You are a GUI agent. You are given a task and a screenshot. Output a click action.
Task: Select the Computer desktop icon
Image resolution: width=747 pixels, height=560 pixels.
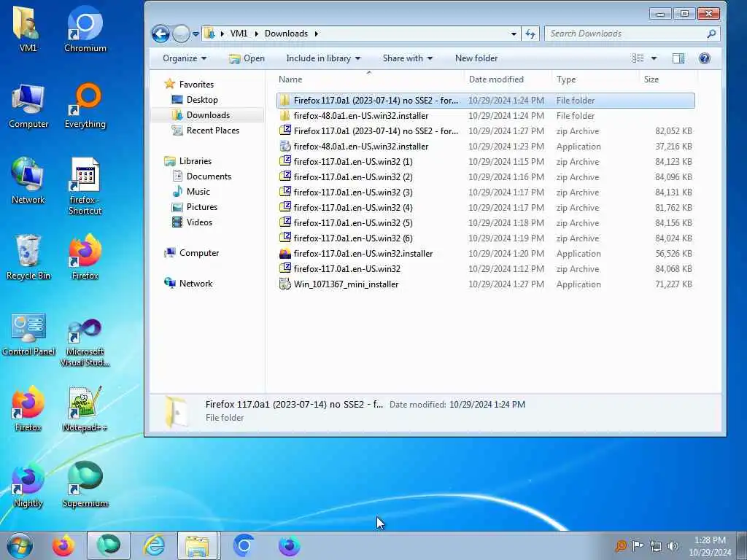28,106
